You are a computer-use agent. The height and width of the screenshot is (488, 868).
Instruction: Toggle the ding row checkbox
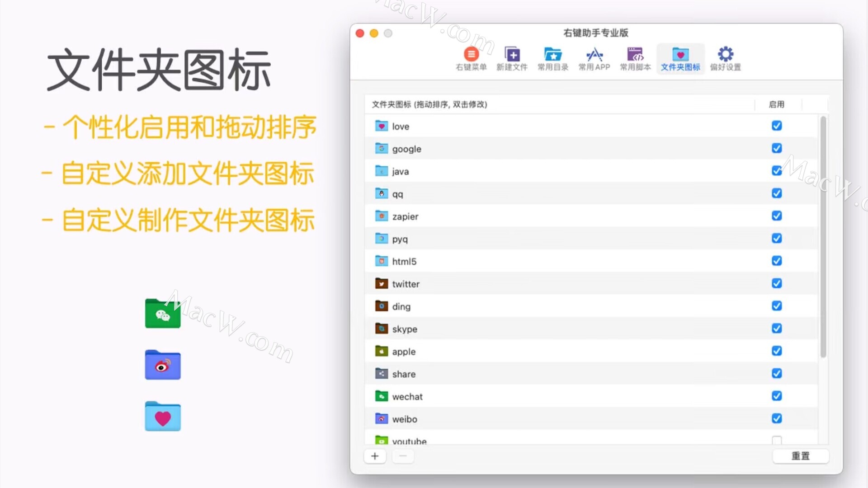point(777,306)
